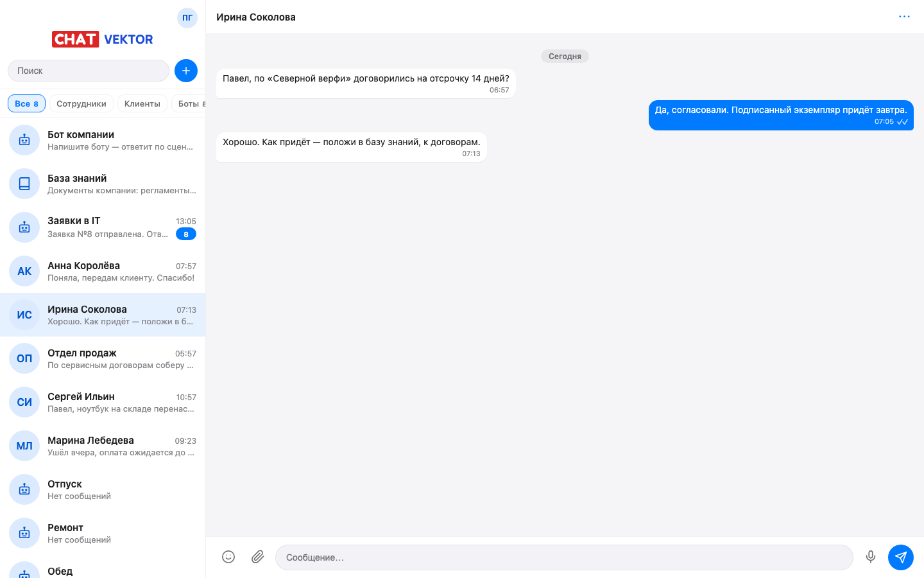924x578 pixels.
Task: Open the База знаний book icon chat
Action: (x=103, y=184)
